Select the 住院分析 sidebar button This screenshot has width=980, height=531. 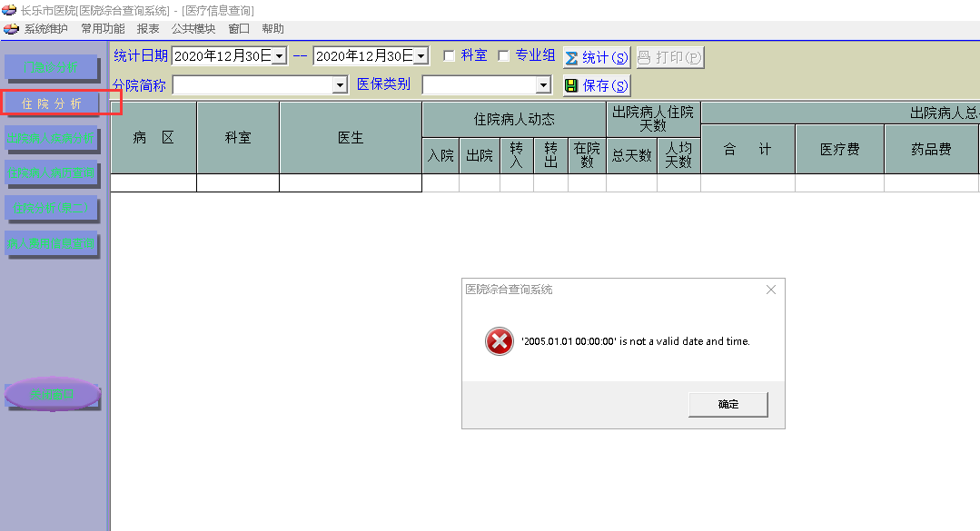tap(51, 103)
